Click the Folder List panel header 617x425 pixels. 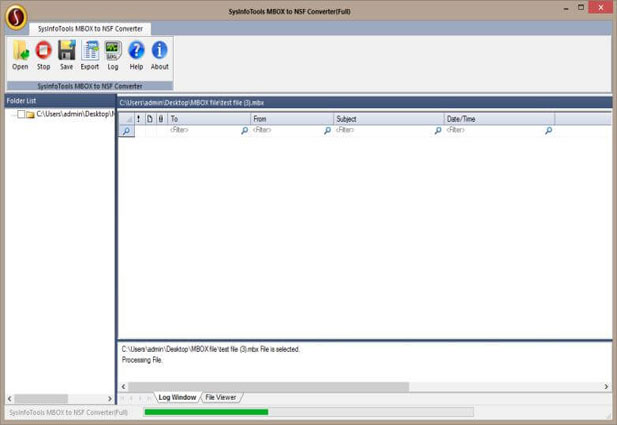coord(60,101)
